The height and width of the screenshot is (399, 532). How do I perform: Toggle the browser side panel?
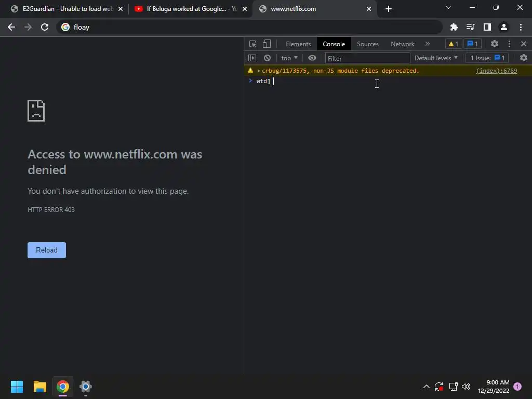pos(487,27)
